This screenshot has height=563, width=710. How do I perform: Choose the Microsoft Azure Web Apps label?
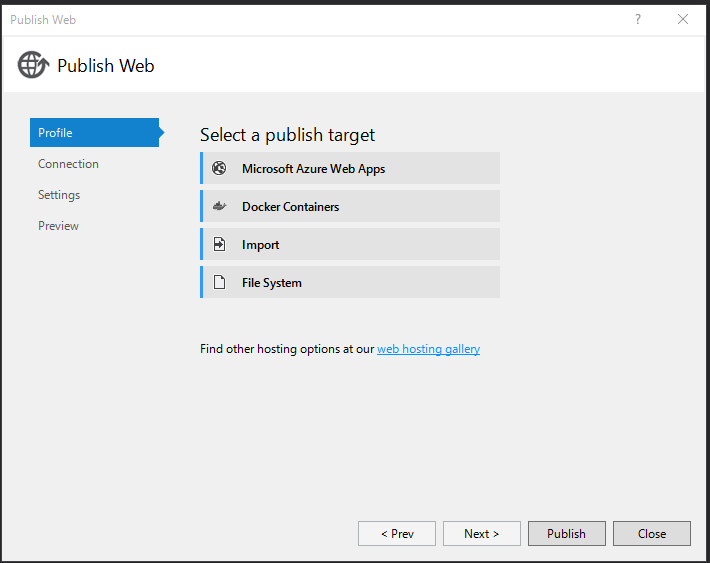tap(313, 169)
